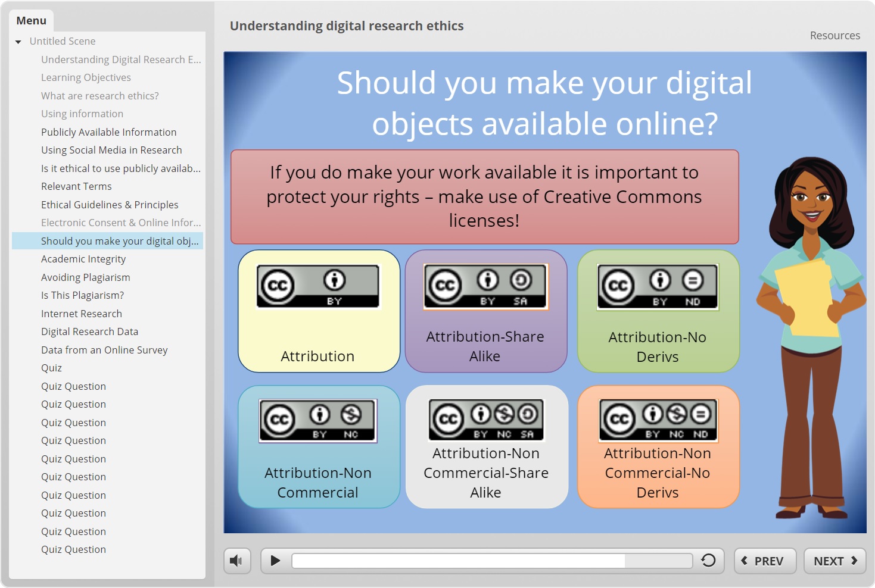
Task: Open the Academic Integrity slide
Action: (x=83, y=259)
